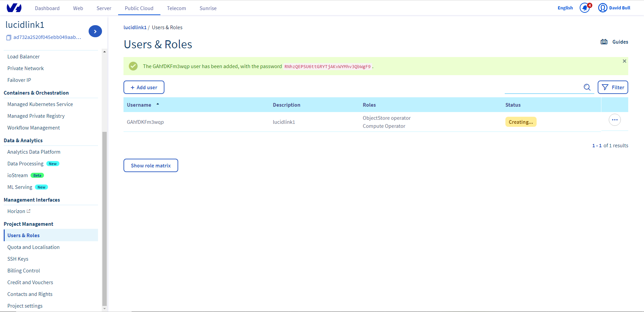
Task: Open the Filter button
Action: click(x=613, y=87)
